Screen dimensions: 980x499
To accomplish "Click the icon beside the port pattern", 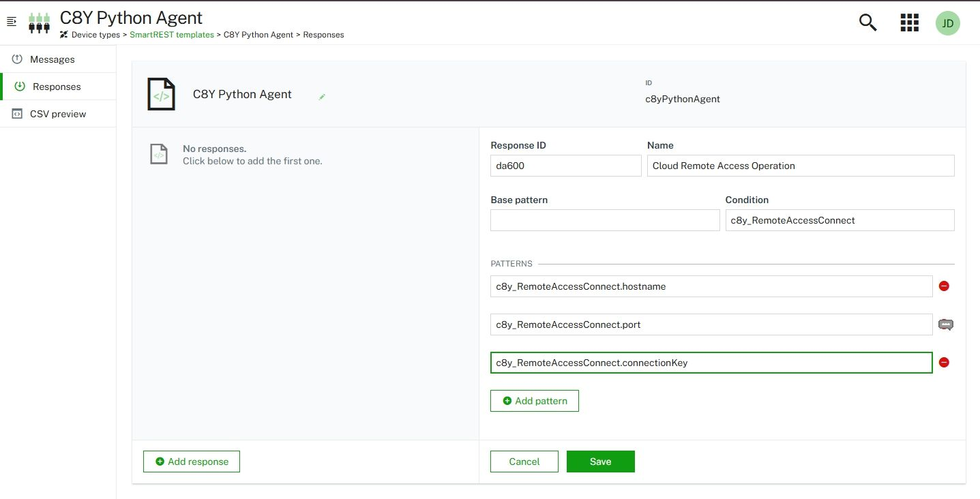I will (945, 324).
